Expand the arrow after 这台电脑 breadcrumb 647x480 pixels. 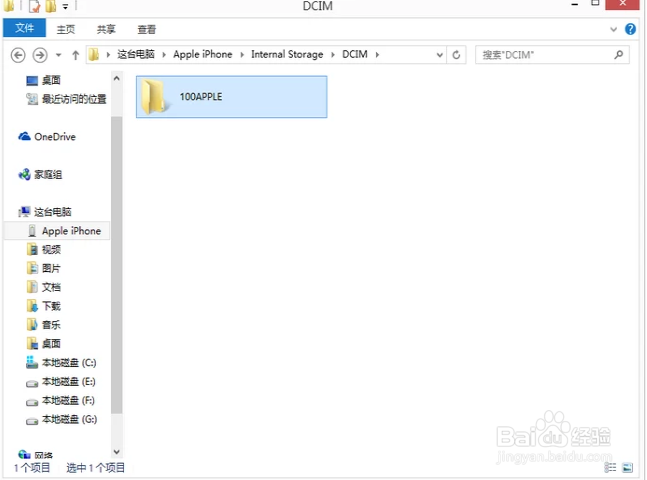[x=164, y=55]
